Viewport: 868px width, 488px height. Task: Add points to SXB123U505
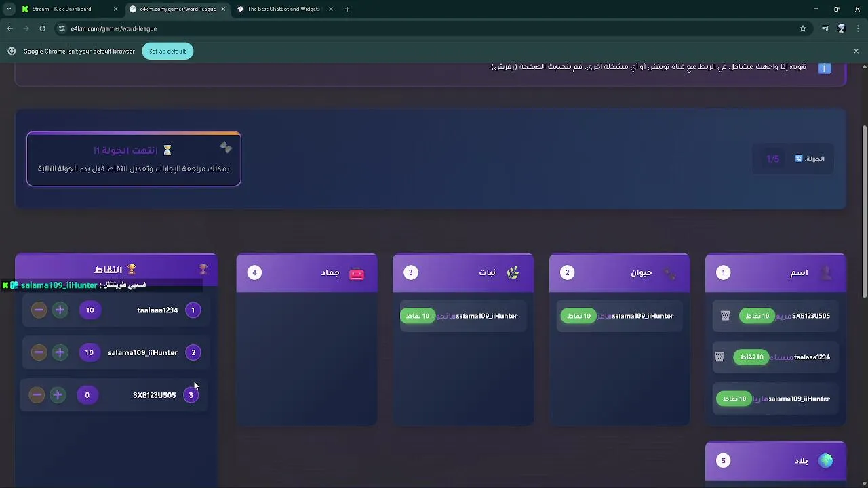[x=58, y=395]
